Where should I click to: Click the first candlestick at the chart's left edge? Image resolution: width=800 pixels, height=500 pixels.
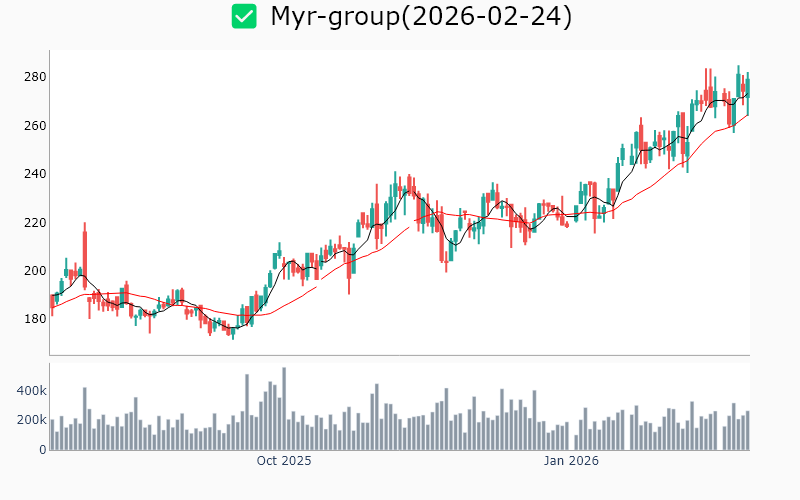pos(52,303)
